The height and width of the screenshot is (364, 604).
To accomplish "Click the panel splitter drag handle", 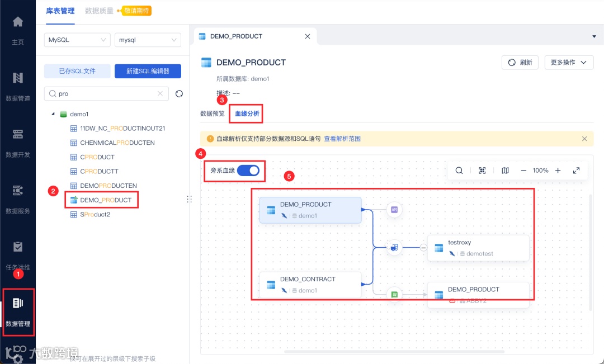I will (189, 199).
